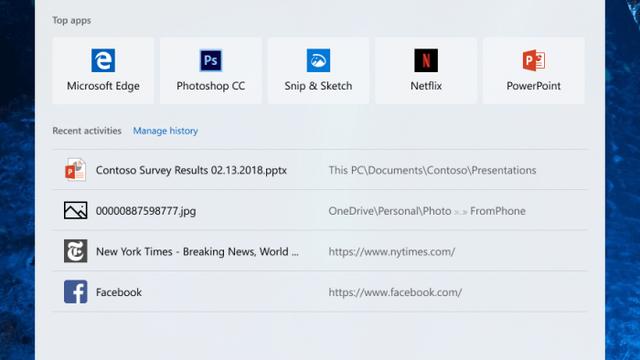Viewport: 640px width, 360px height.
Task: Open the Snip & Sketch icon
Action: click(318, 60)
